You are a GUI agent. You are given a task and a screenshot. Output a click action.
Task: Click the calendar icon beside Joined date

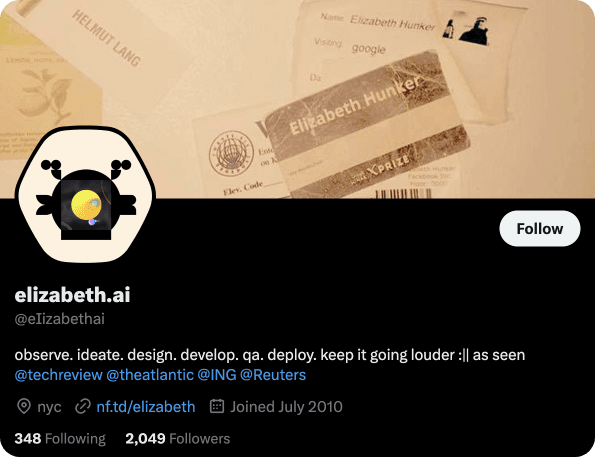(217, 406)
